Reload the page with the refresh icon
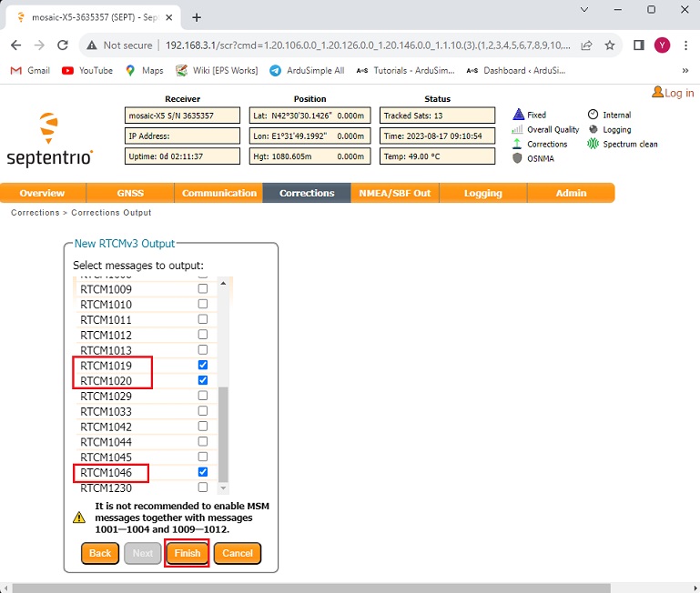This screenshot has width=700, height=593. (x=63, y=45)
